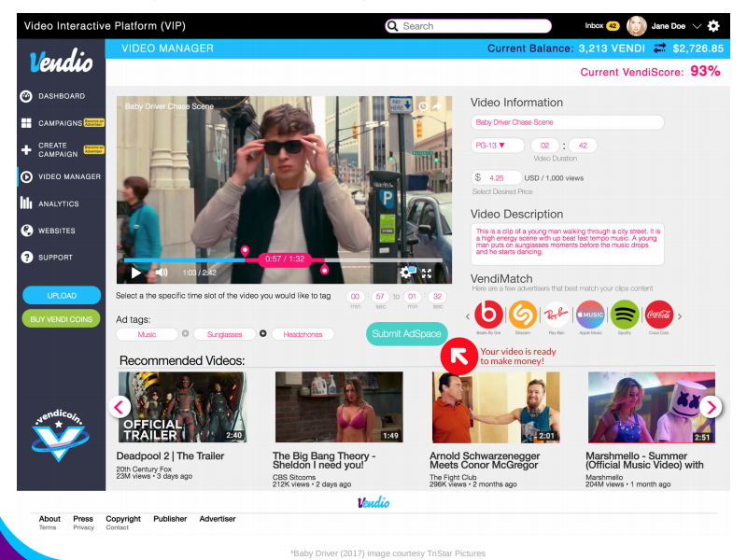Show next VendiMatch advertisers

[680, 316]
